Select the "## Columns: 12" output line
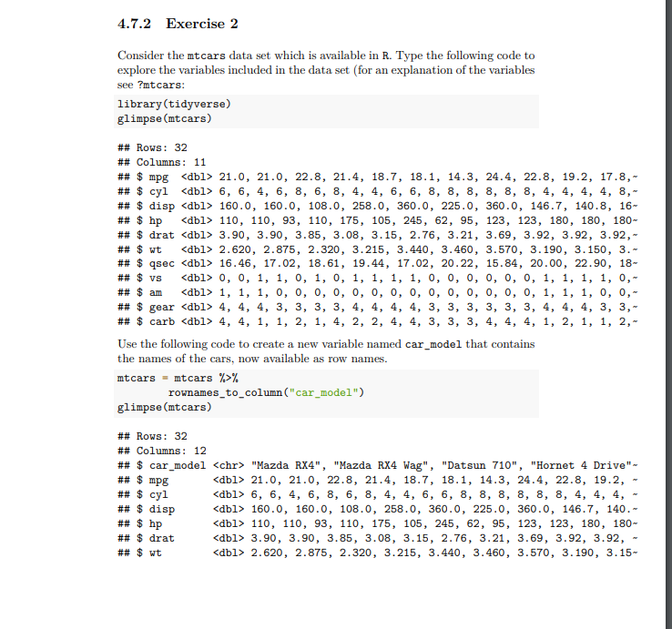This screenshot has height=629, width=672. pyautogui.click(x=161, y=451)
